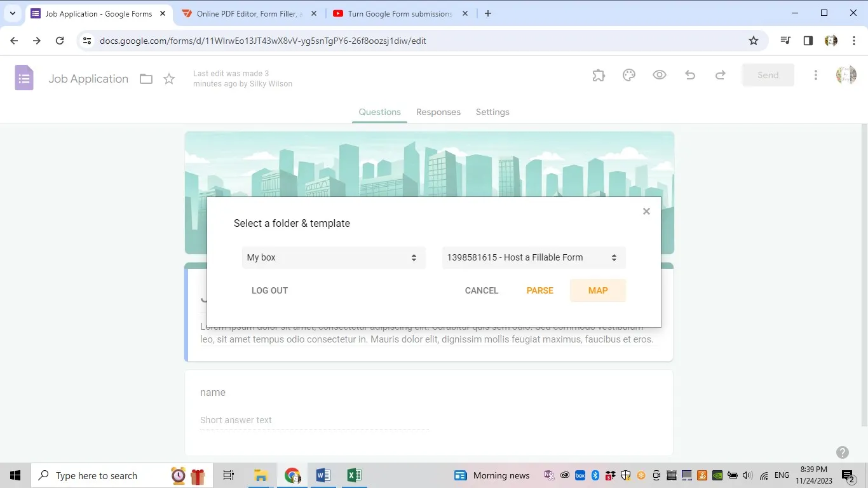This screenshot has height=488, width=868.
Task: Switch to the Responses tab
Action: (438, 112)
